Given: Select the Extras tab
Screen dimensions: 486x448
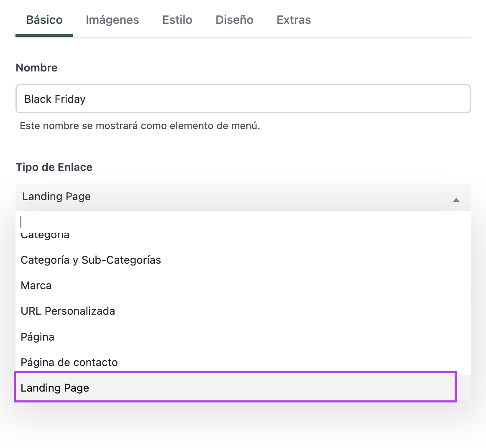Looking at the screenshot, I should pyautogui.click(x=294, y=20).
